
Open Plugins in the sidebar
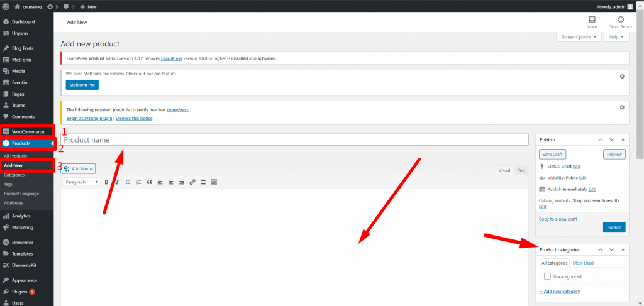point(19,292)
